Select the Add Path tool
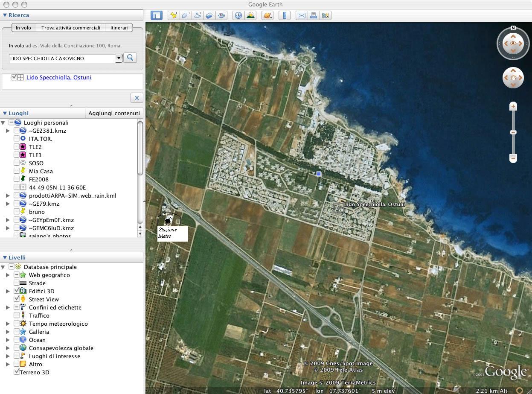The image size is (532, 394). coord(198,15)
